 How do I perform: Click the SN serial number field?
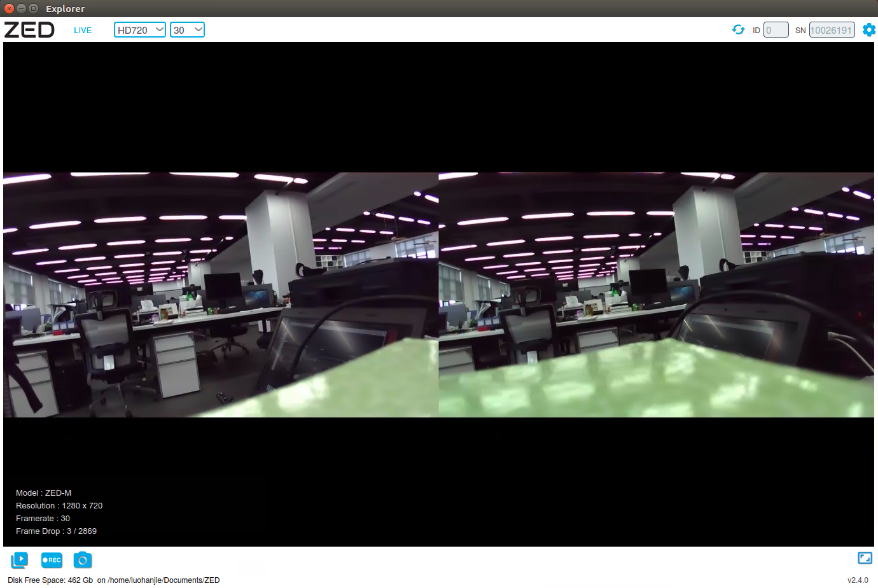click(832, 30)
